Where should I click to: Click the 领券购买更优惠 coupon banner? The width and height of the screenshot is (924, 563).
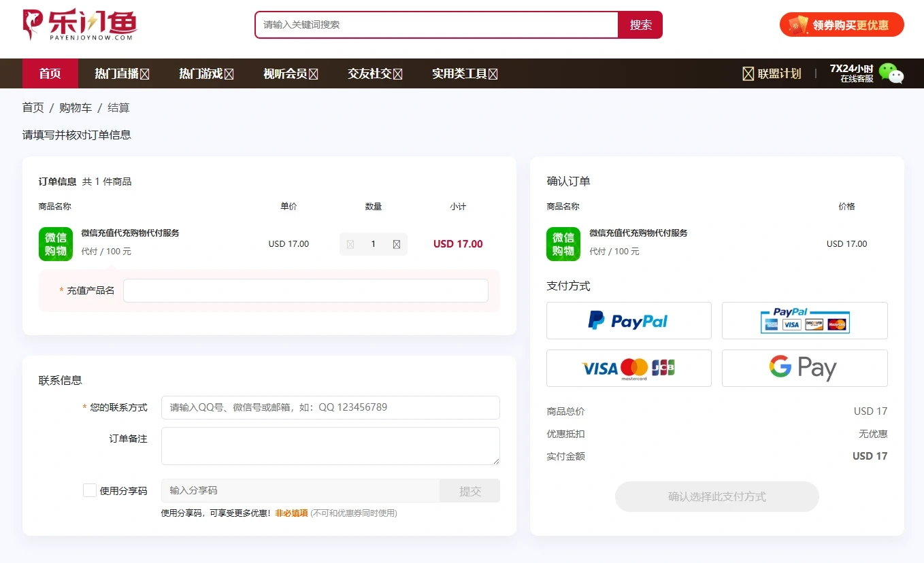point(842,25)
